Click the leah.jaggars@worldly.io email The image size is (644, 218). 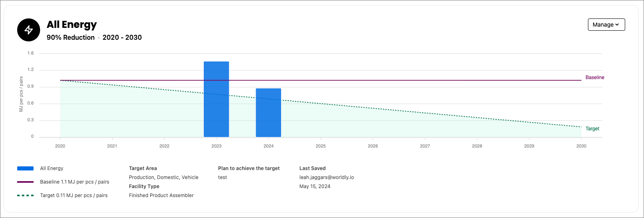[x=327, y=177]
